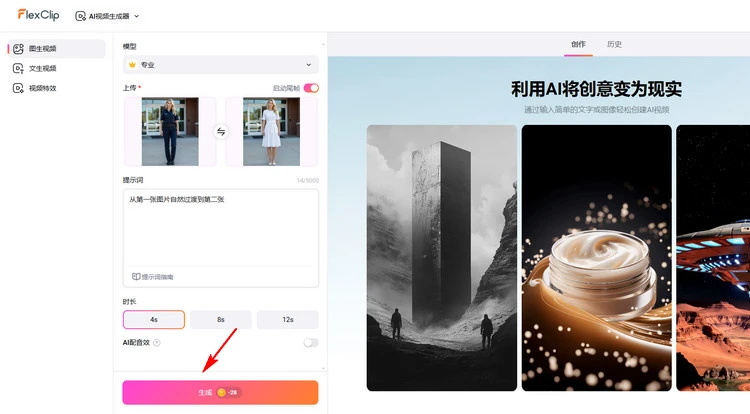Switch to the 创作 tab
750x414 pixels.
pos(578,44)
